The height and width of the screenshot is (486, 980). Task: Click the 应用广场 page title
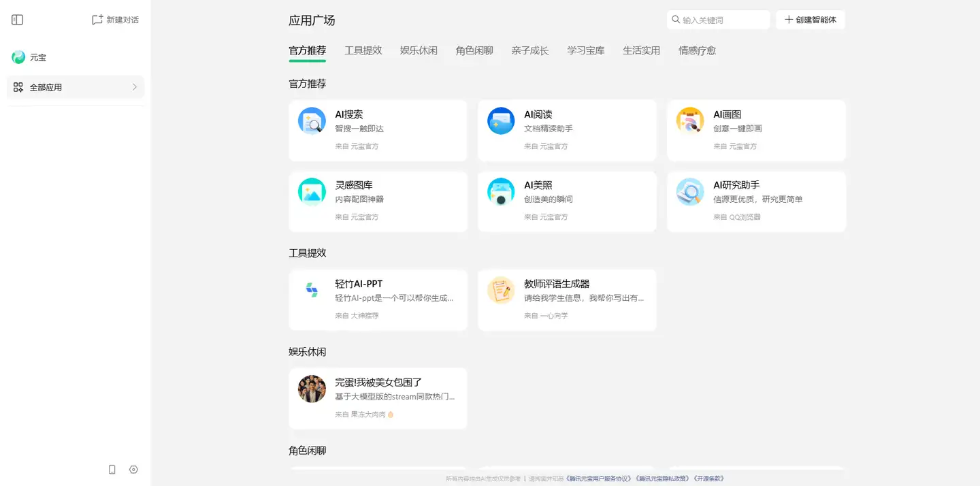click(312, 20)
